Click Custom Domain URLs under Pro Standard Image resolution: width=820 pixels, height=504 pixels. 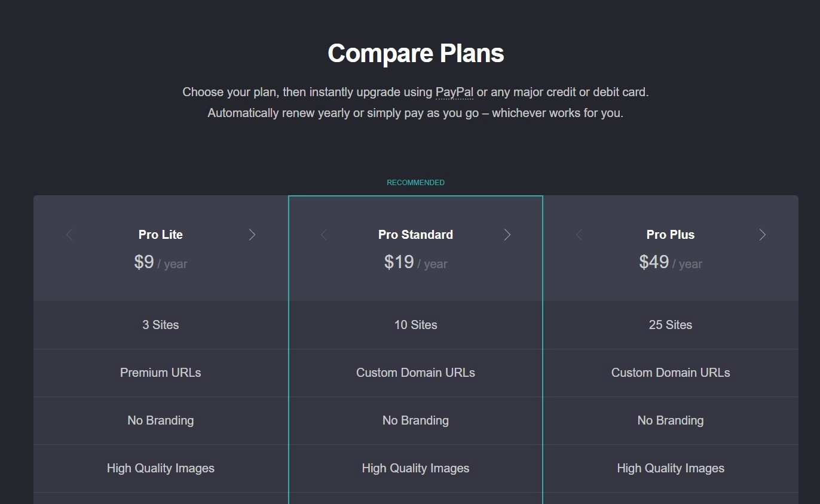coord(415,373)
